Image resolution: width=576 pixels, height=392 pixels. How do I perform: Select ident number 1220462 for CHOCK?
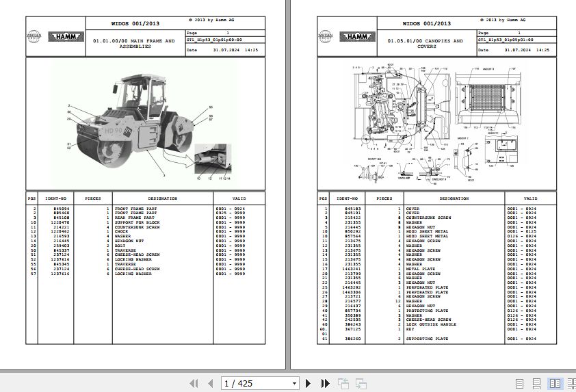tap(60, 232)
